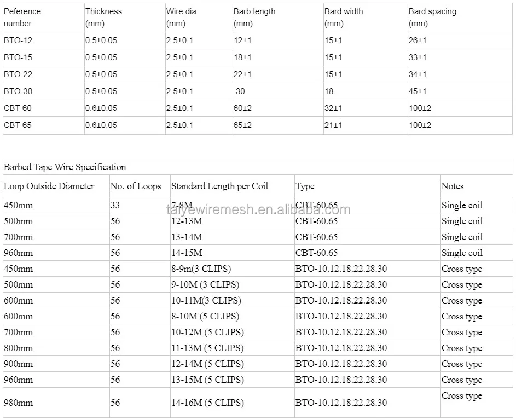Click the Barbed Tape Wire Specification title
The width and height of the screenshot is (516, 420).
[65, 167]
